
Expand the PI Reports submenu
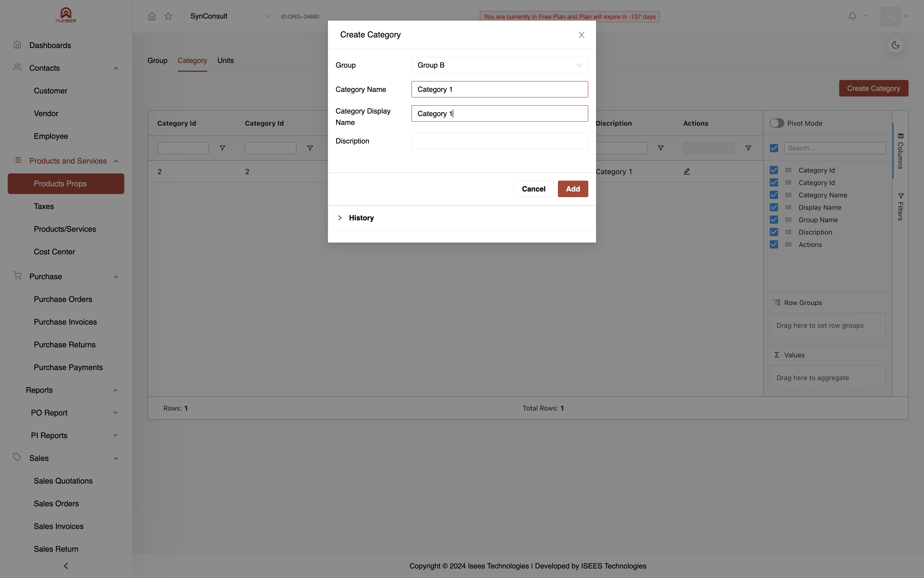115,435
